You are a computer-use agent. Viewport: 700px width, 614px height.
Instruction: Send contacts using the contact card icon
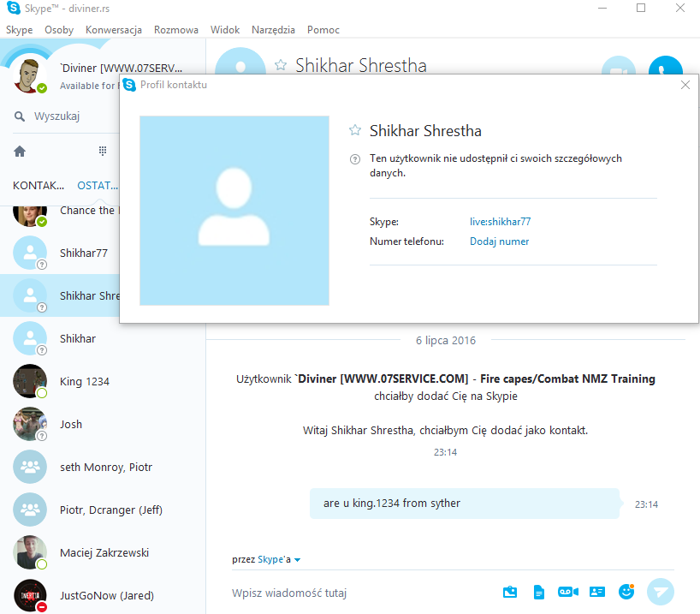596,592
